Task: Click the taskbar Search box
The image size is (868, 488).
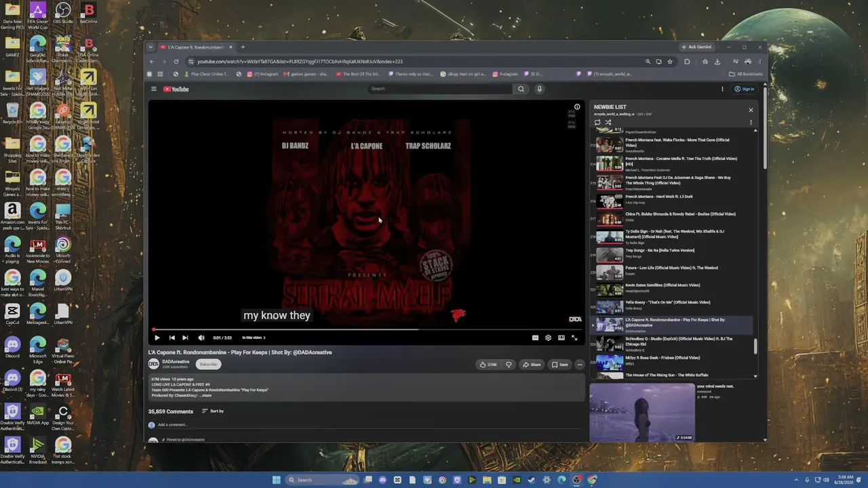Action: [323, 480]
